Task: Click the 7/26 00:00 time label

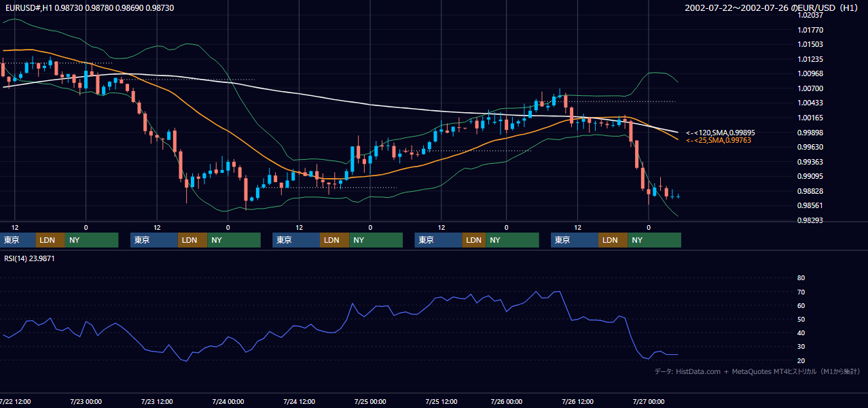Action: [x=506, y=401]
